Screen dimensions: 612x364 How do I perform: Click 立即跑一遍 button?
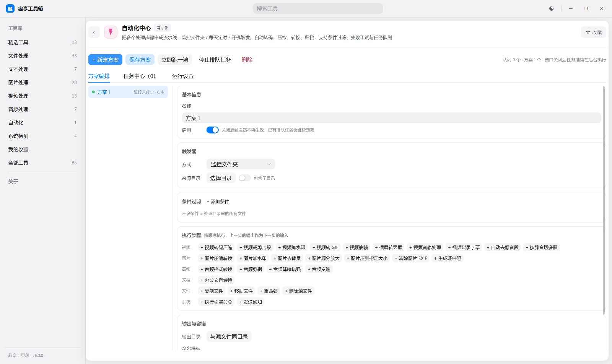tap(175, 60)
